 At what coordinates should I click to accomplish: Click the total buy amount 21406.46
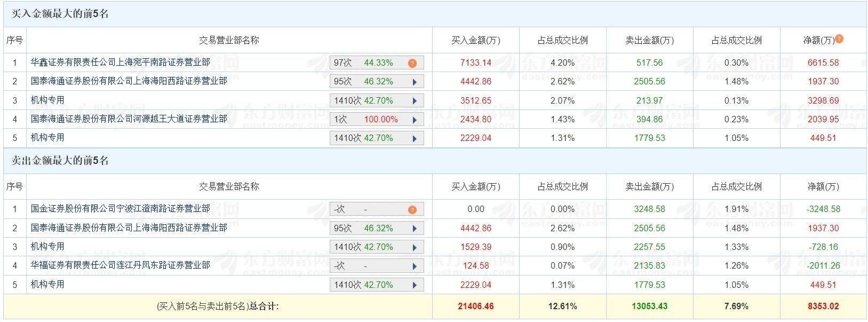click(x=475, y=307)
